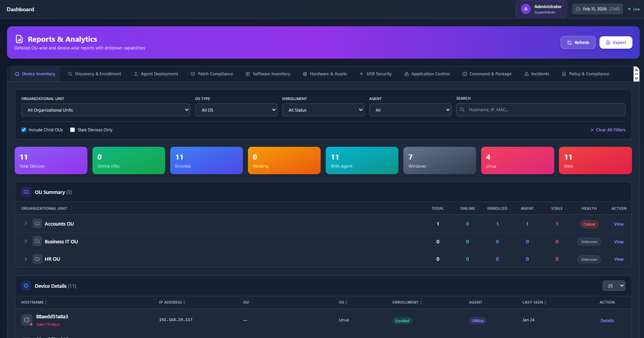644x338 pixels.
Task: Click the Administrator avatar icon
Action: 526,9
